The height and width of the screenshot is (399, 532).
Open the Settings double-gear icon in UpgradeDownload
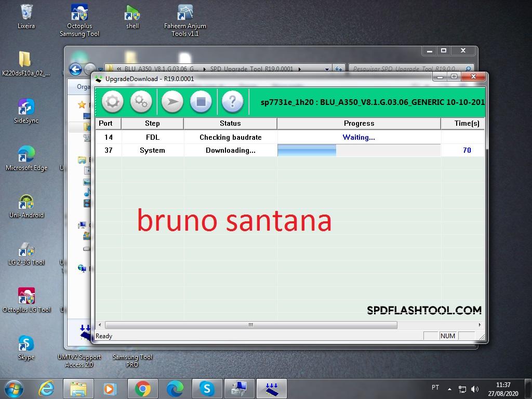pos(141,101)
